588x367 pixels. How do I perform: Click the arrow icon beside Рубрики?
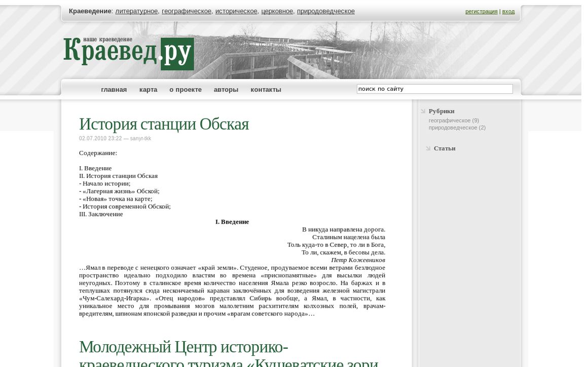(x=423, y=111)
